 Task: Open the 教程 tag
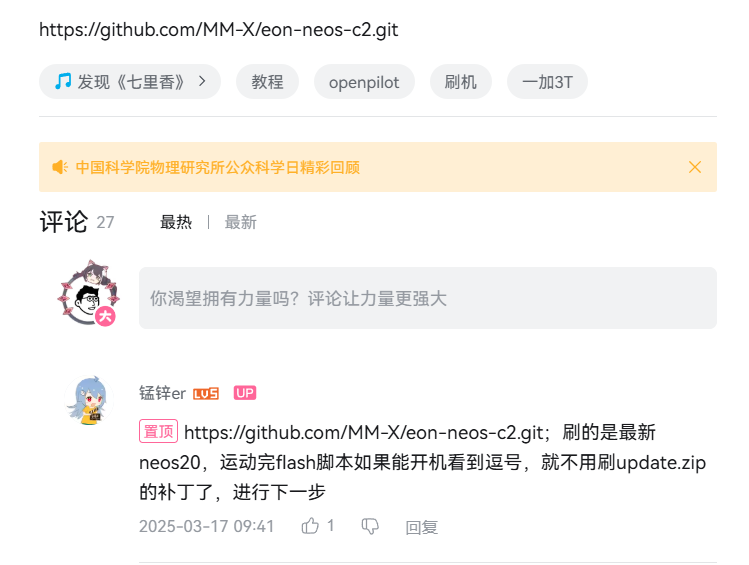[268, 82]
